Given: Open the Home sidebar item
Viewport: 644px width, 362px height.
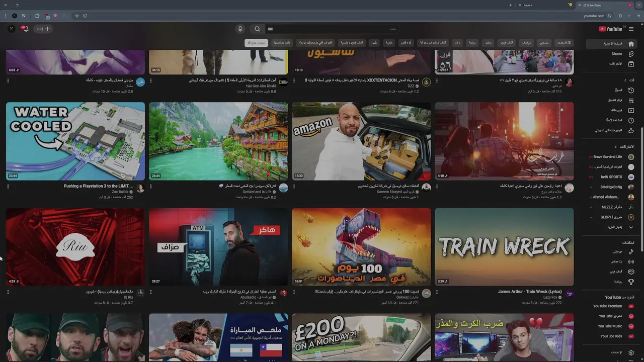Looking at the screenshot, I should point(611,44).
